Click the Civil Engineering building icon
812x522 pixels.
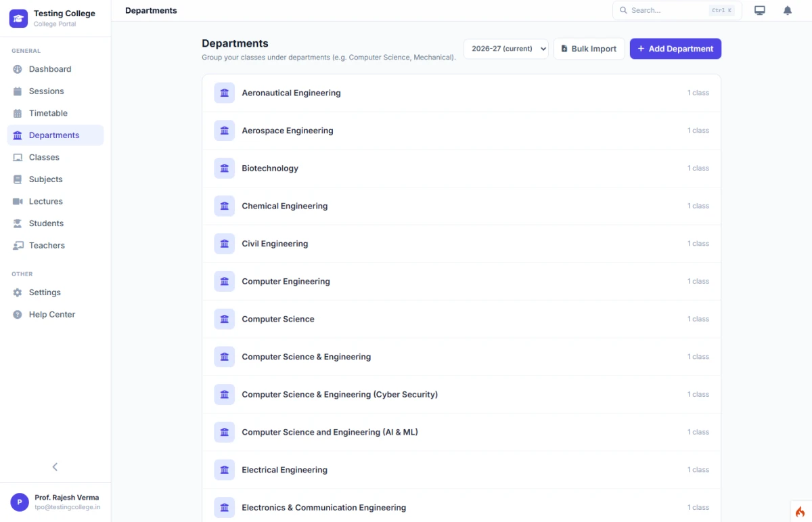click(x=225, y=244)
